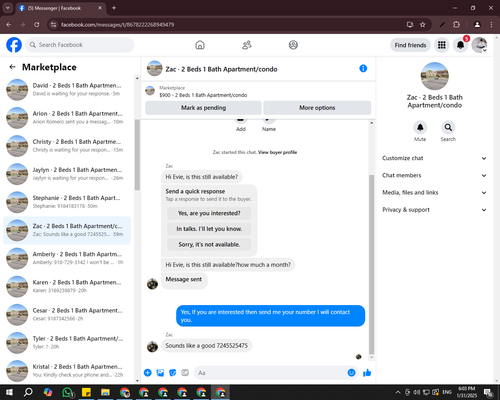Open Sticky Notes from the taskbar
500x400 pixels.
(x=86, y=392)
